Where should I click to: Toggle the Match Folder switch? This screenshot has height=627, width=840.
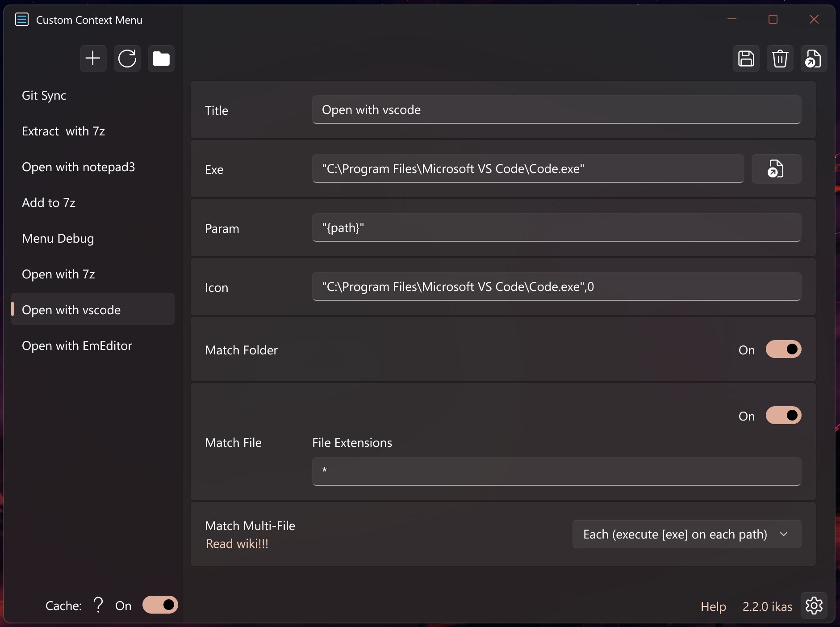point(783,349)
